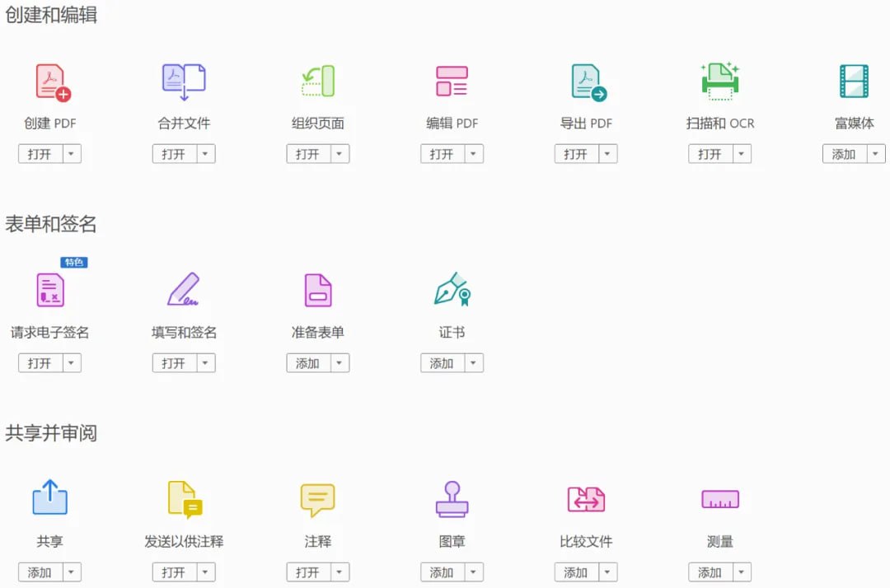Expand dropdown arrow beside 扫描和 OCR 打开
This screenshot has height=588, width=890.
(x=742, y=154)
